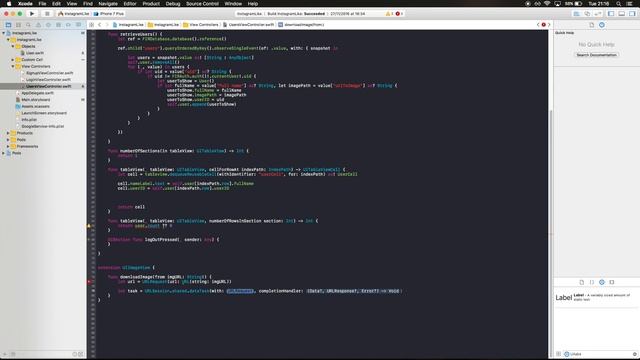Viewport: 640px width, 360px height.
Task: Select the UserViewController.swift jump bar item
Action: (248, 25)
